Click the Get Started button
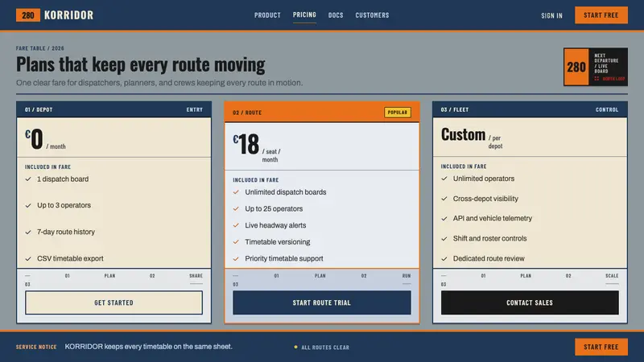This screenshot has width=644, height=362. (114, 302)
